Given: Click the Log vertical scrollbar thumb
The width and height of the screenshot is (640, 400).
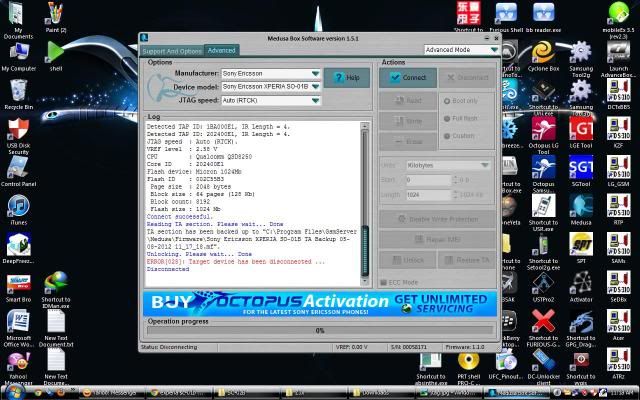Looking at the screenshot, I should [365, 251].
